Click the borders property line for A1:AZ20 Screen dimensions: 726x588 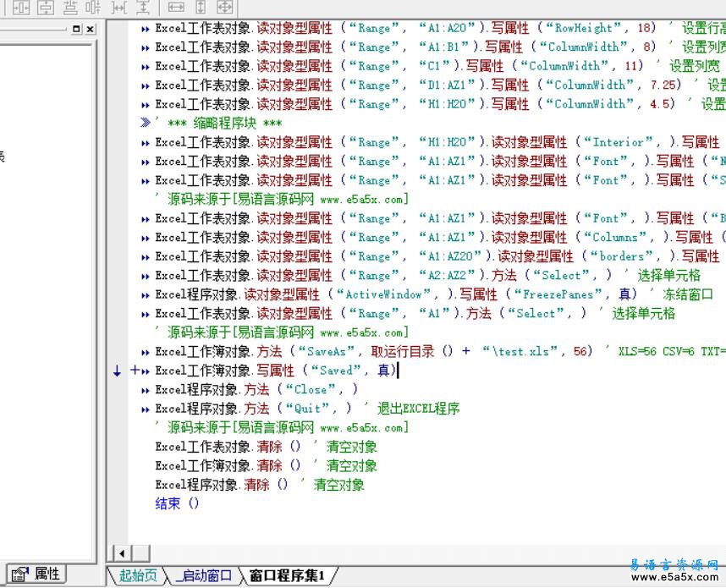(437, 256)
